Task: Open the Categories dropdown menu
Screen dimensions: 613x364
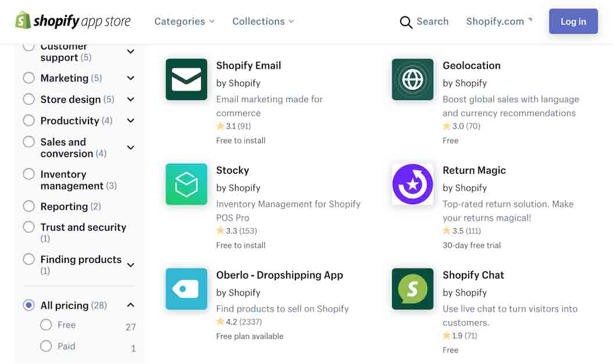Action: pos(184,21)
